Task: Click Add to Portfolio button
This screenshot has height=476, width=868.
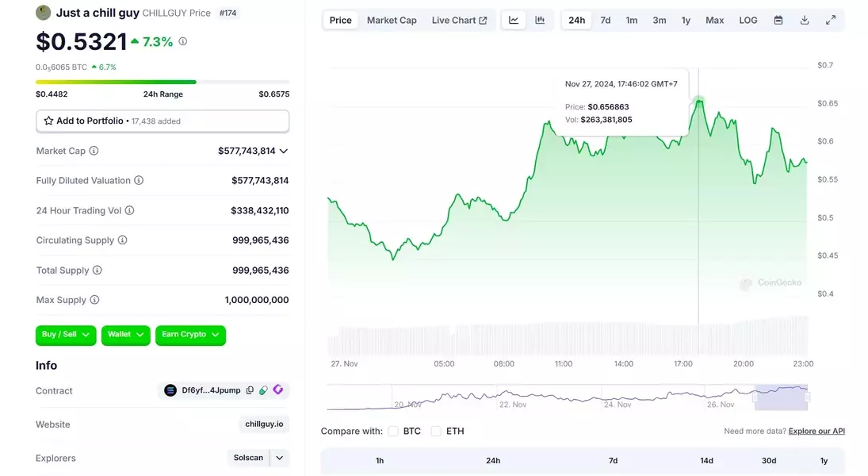Action: pos(163,121)
